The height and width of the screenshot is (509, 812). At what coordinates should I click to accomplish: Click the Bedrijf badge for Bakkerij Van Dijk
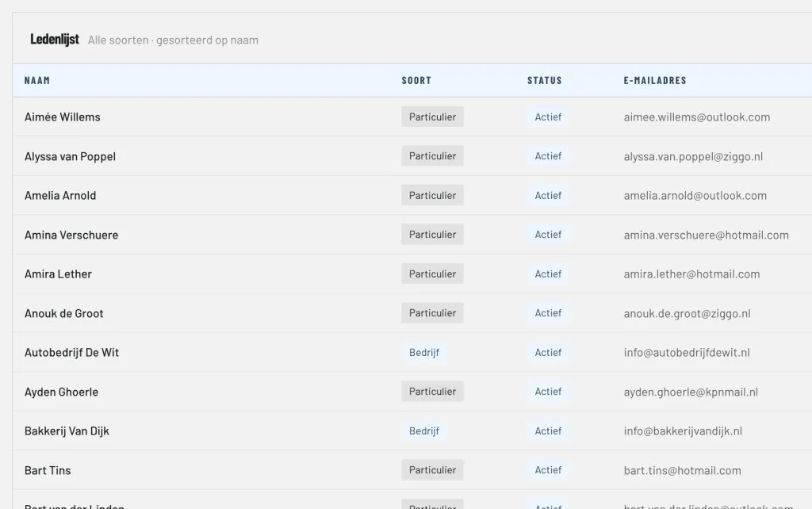point(424,431)
